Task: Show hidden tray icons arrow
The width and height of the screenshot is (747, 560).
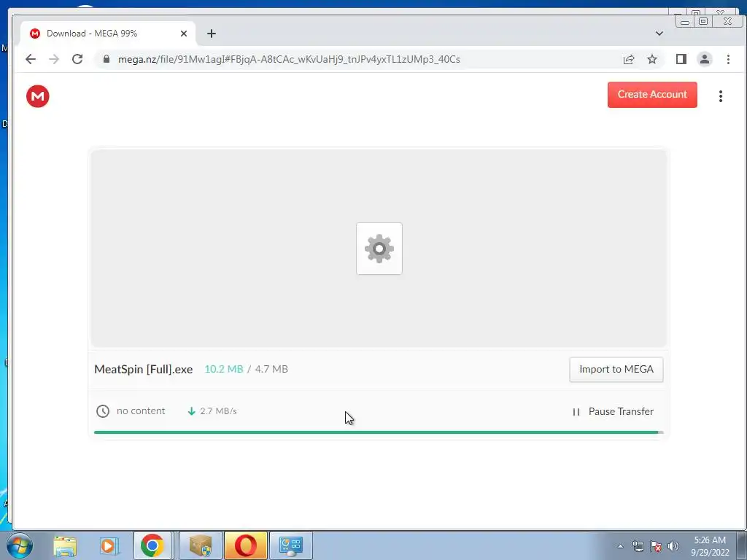Action: pos(620,546)
